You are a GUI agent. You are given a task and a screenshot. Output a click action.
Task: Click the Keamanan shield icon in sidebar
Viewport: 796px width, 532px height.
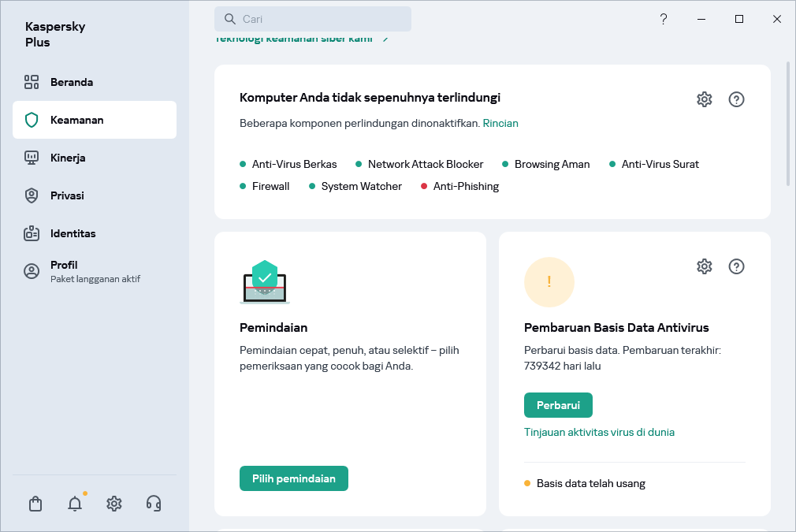(x=32, y=120)
